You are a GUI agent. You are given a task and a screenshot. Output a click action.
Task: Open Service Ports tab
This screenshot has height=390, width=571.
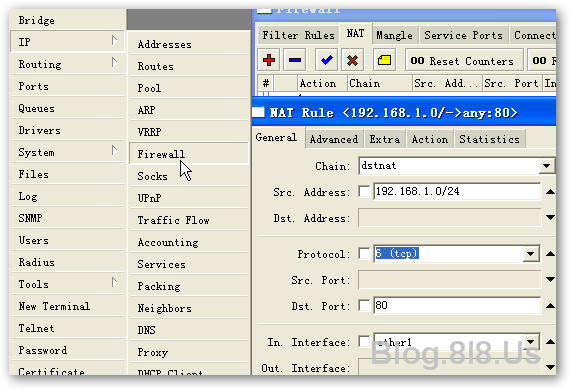(x=464, y=35)
